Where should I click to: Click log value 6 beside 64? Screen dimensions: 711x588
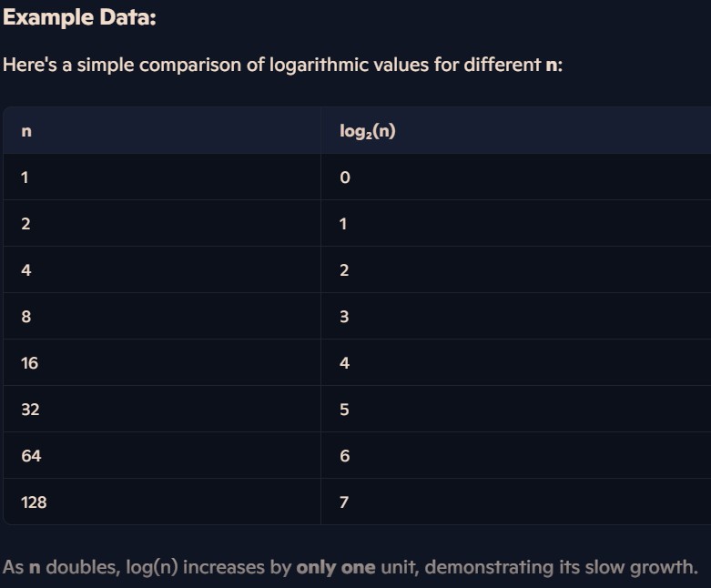344,456
